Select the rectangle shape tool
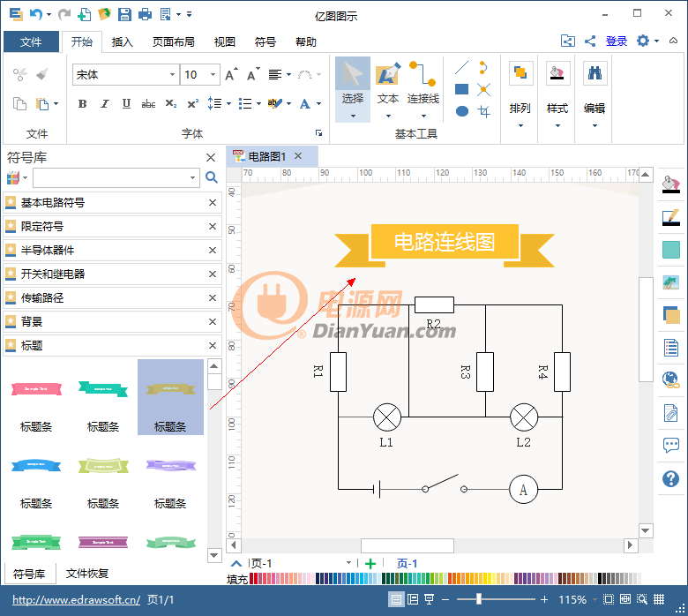This screenshot has width=688, height=616. point(461,89)
